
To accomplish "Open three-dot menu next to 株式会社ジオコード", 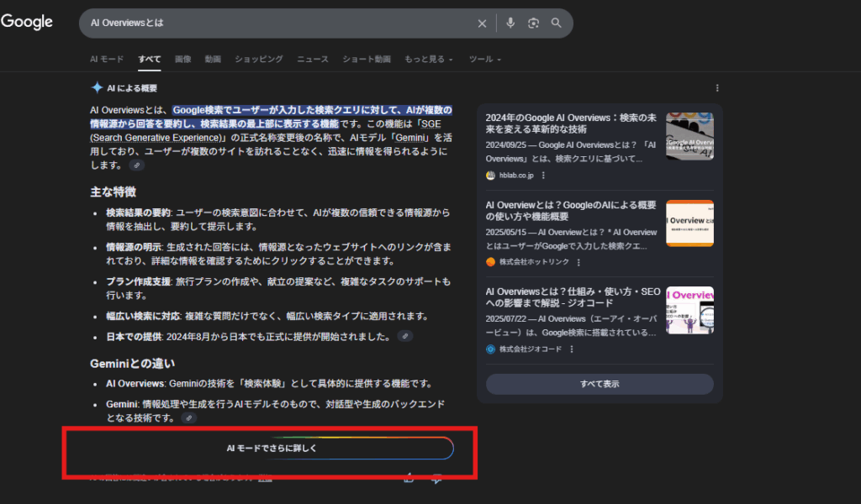I will pyautogui.click(x=571, y=349).
